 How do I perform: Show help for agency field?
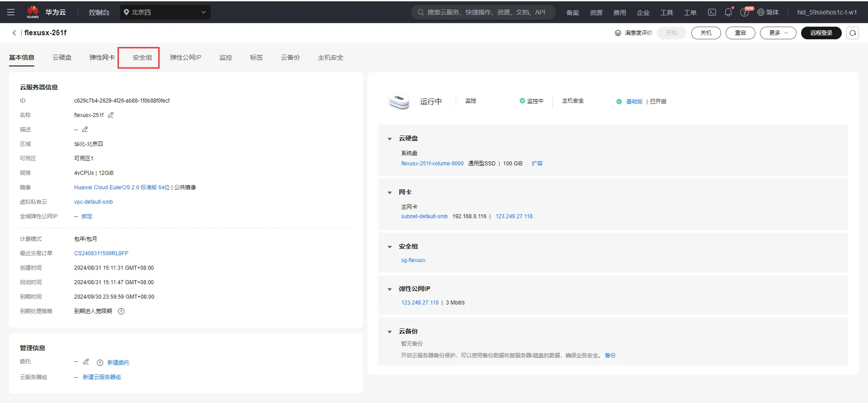coord(100,362)
